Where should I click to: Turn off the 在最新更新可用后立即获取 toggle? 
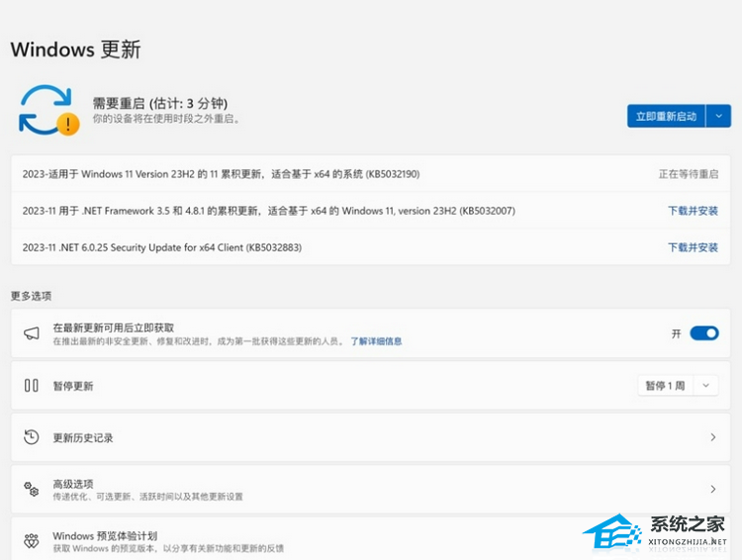click(703, 333)
